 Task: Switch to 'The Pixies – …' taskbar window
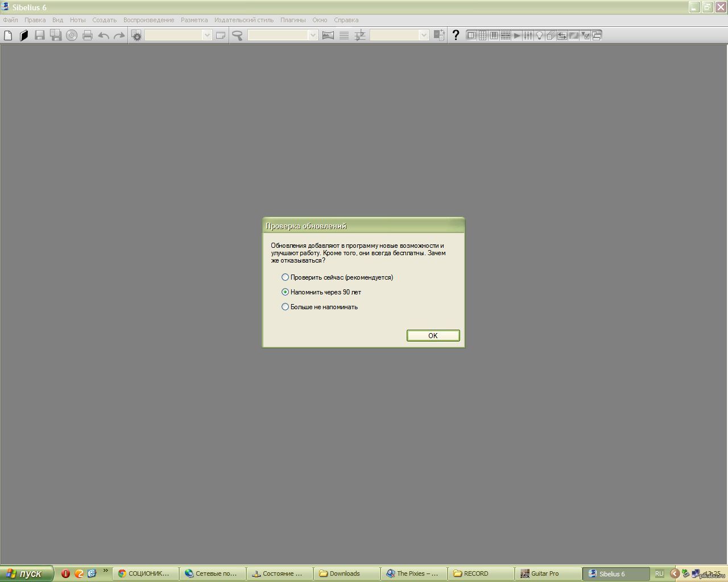click(414, 573)
